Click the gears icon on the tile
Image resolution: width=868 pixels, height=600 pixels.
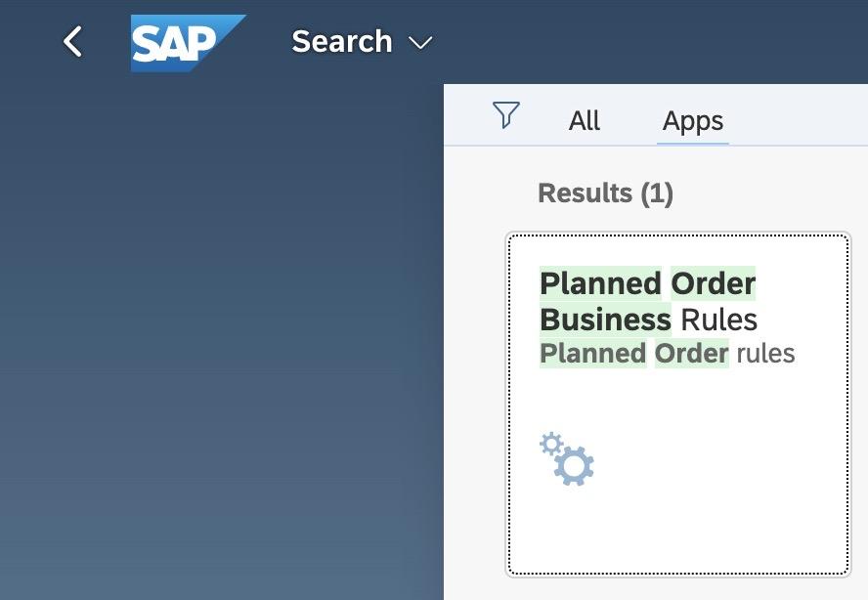tap(567, 458)
